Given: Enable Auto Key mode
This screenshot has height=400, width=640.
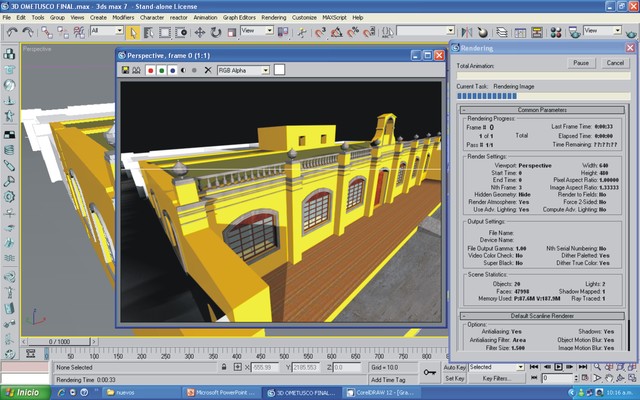Looking at the screenshot, I should pyautogui.click(x=454, y=367).
